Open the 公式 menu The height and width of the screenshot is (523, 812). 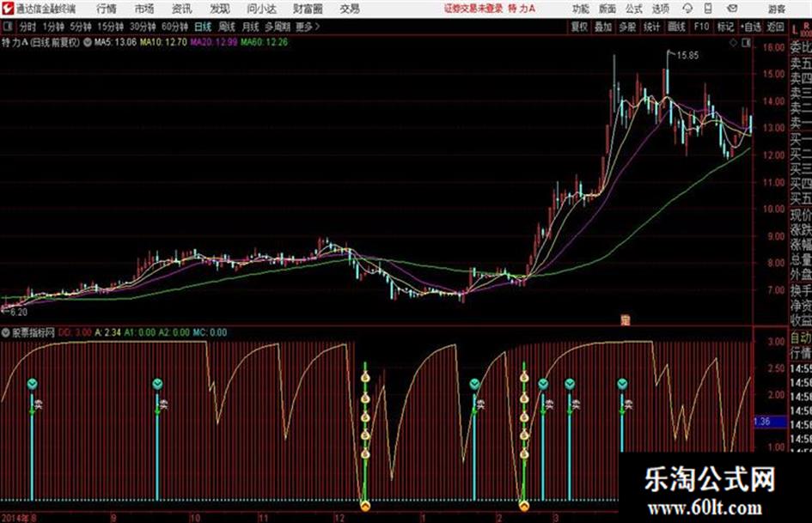(634, 9)
